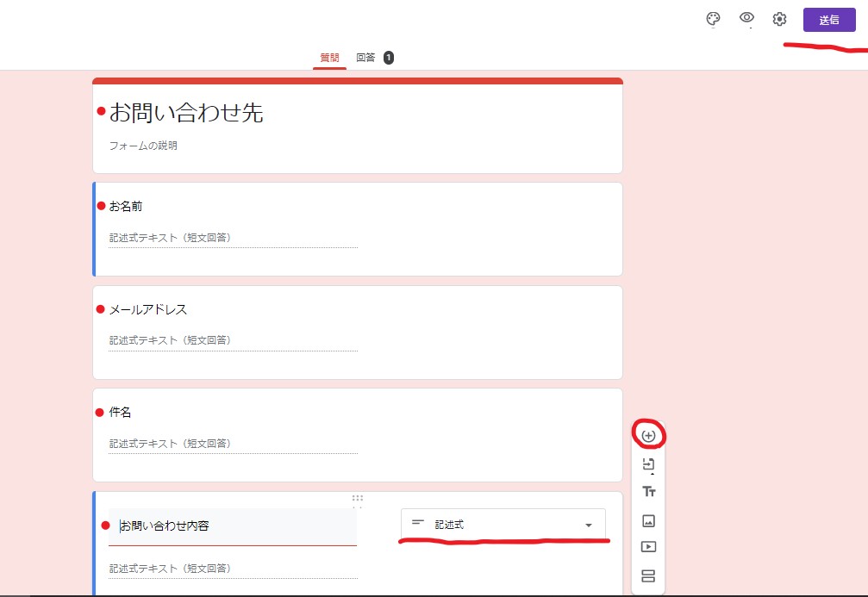Open the import questions tool
Screen dimensions: 868x597
tap(648, 463)
